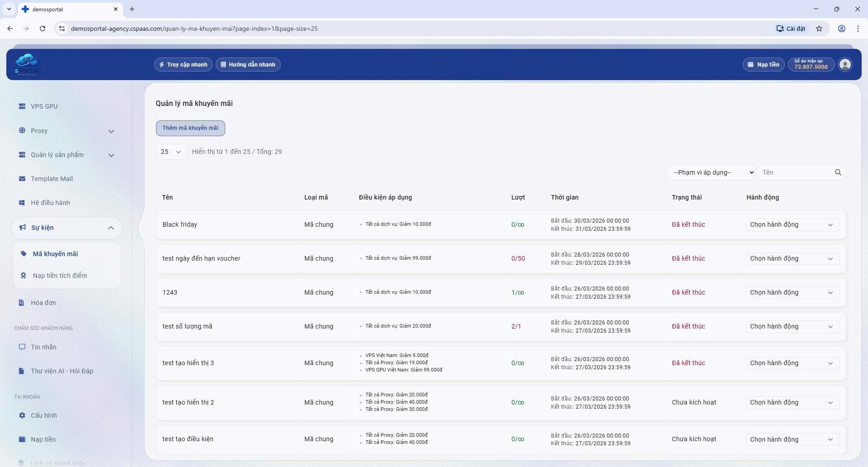
Task: Click the VPS GPU server icon
Action: 22,106
